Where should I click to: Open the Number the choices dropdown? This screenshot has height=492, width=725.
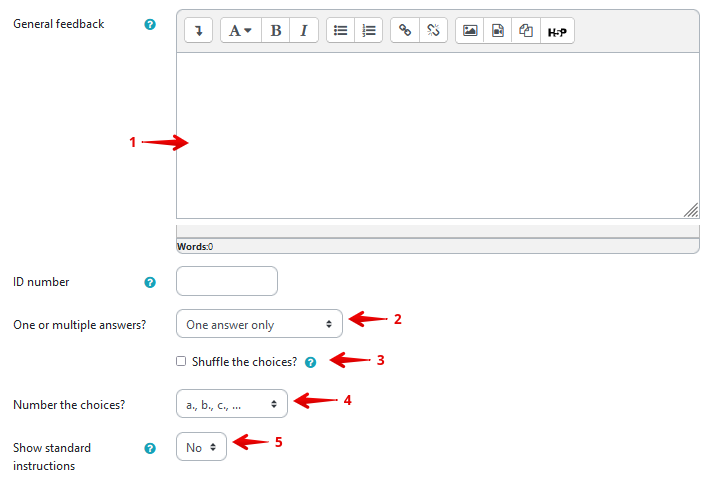point(232,404)
